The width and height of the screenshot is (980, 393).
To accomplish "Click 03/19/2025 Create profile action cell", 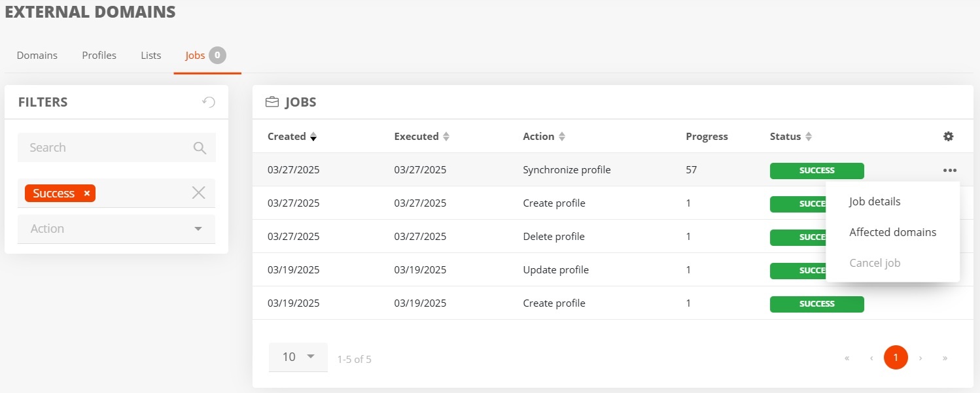I will click(554, 303).
